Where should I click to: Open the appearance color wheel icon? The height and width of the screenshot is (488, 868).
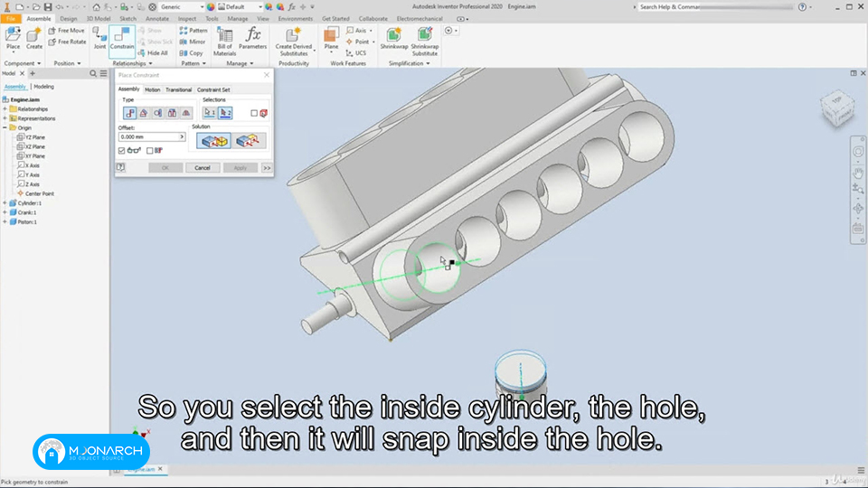(211, 6)
